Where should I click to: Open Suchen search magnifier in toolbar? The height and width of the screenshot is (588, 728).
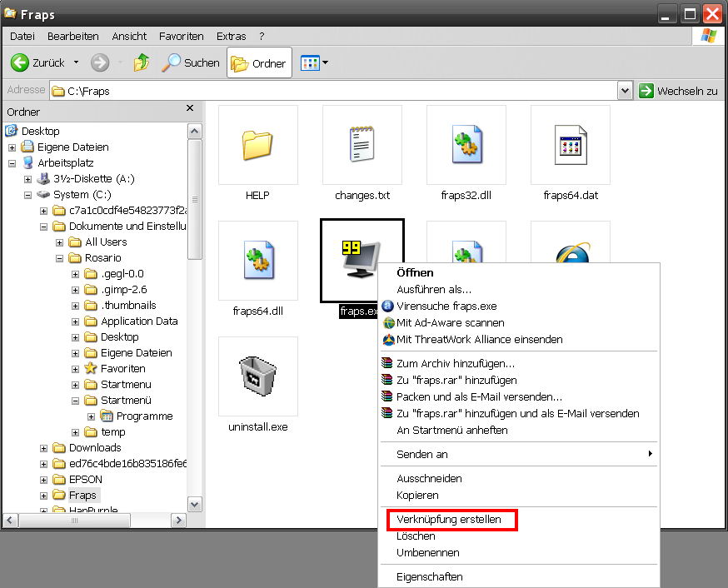click(172, 62)
